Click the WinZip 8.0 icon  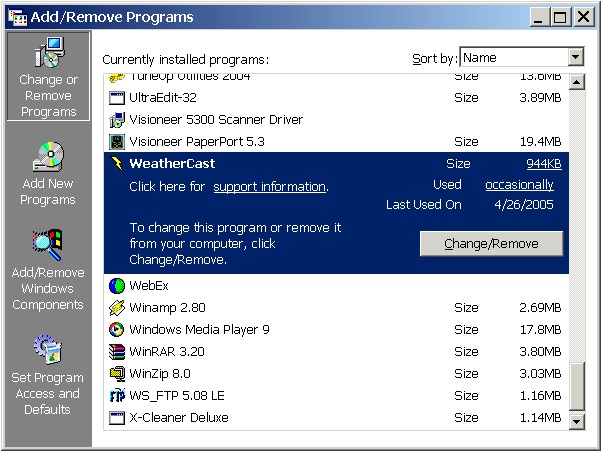tap(117, 374)
